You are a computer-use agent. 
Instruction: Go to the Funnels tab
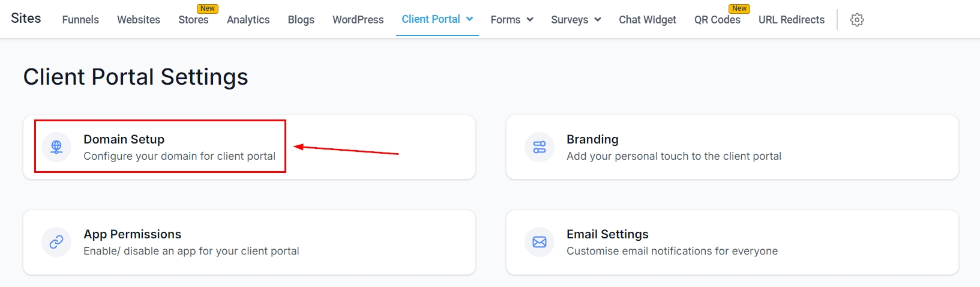point(80,20)
